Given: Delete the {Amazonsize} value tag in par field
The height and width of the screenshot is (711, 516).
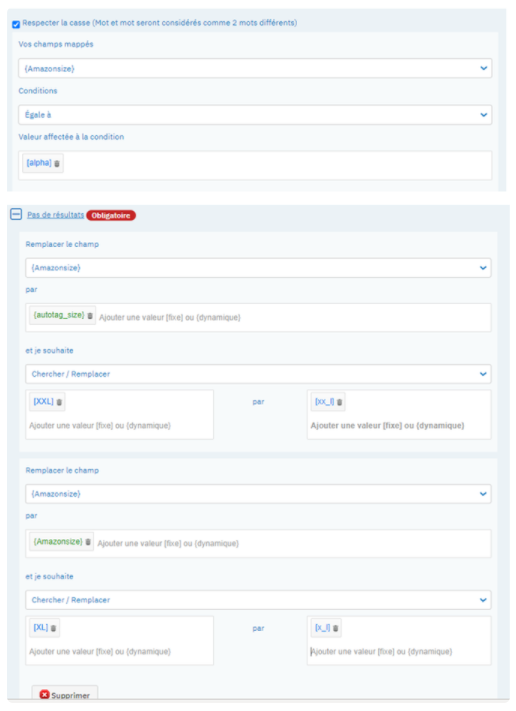Looking at the screenshot, I should pos(88,542).
